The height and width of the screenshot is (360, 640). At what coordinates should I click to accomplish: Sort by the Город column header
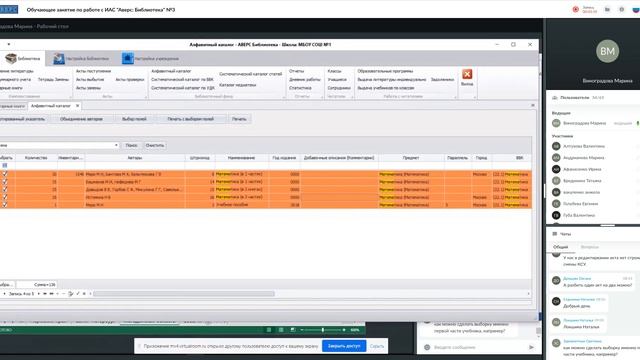pos(481,158)
